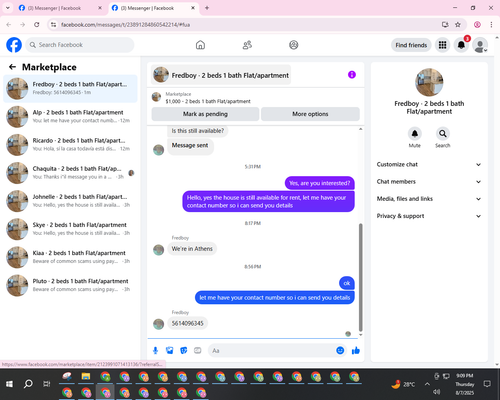Screen dimensions: 500x400
Task: Choose a sticker icon
Action: 184,350
